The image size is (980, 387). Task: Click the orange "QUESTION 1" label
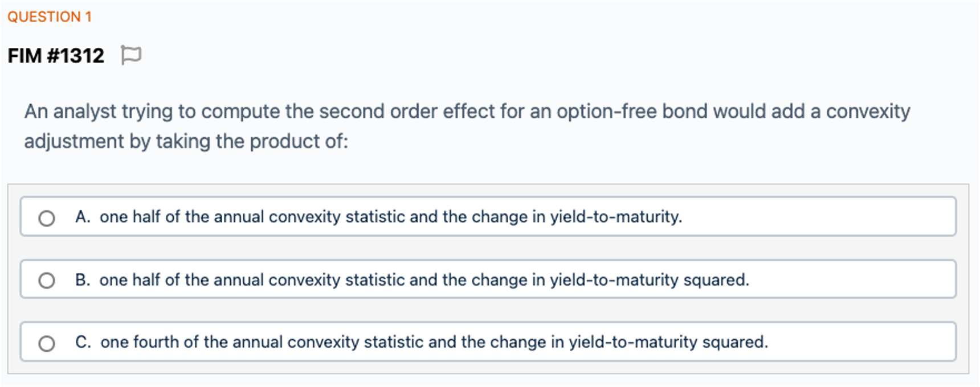(50, 17)
